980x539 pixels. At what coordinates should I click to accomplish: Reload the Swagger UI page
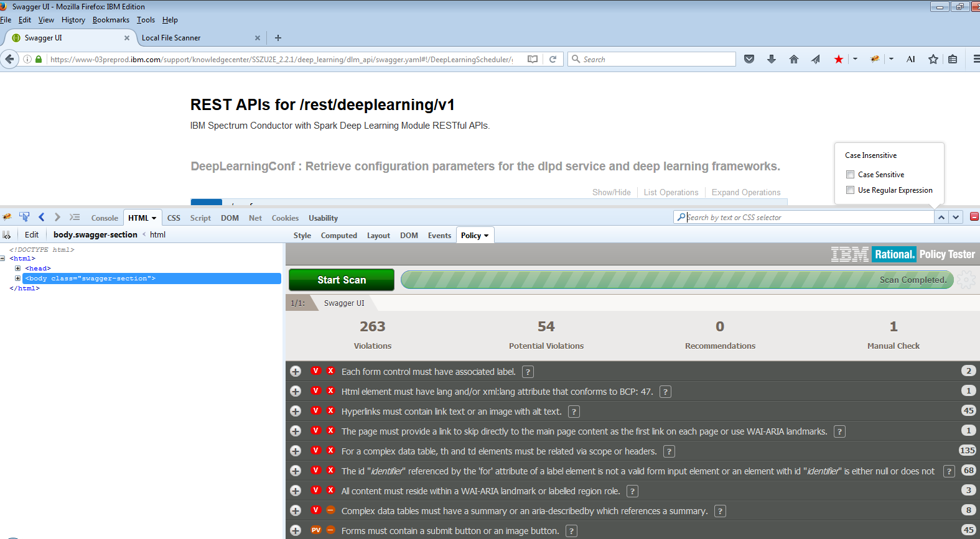click(x=553, y=59)
